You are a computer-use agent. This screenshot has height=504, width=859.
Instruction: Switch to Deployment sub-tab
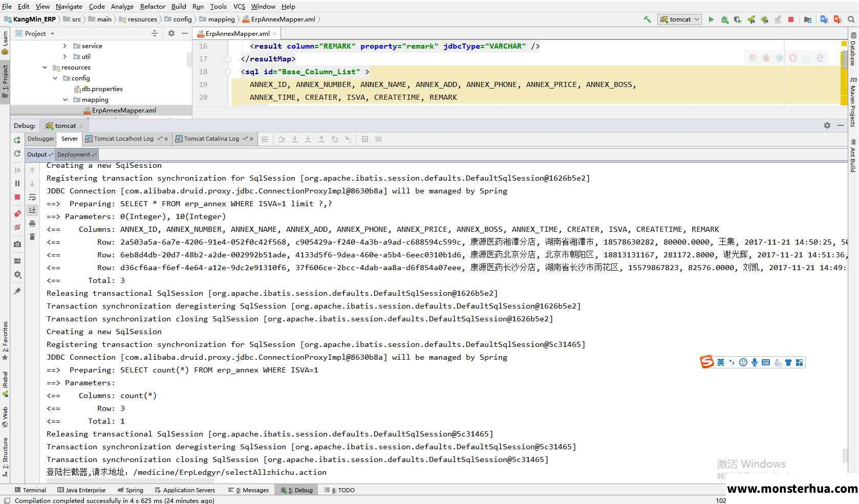tap(76, 154)
